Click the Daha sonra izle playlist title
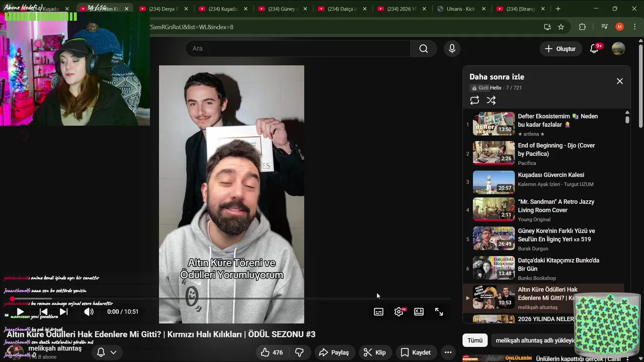Image resolution: width=644 pixels, height=362 pixels. pos(497,77)
